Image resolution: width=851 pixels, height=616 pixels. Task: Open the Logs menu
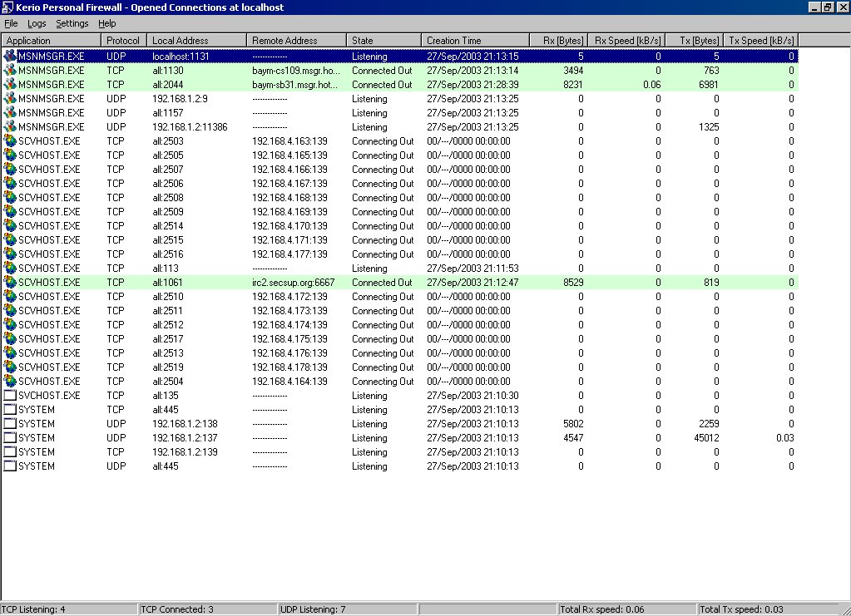point(37,23)
